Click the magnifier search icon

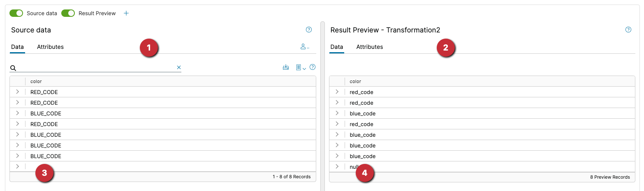click(13, 68)
